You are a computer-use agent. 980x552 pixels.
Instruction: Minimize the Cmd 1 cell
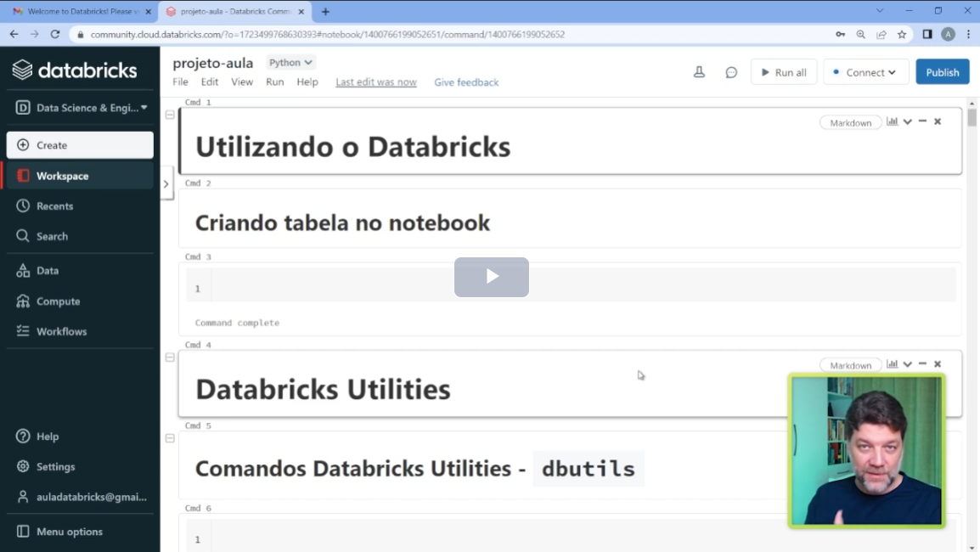point(922,121)
